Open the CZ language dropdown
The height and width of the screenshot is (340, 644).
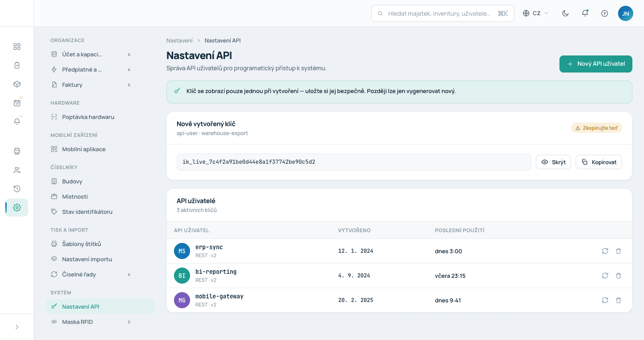pos(536,13)
